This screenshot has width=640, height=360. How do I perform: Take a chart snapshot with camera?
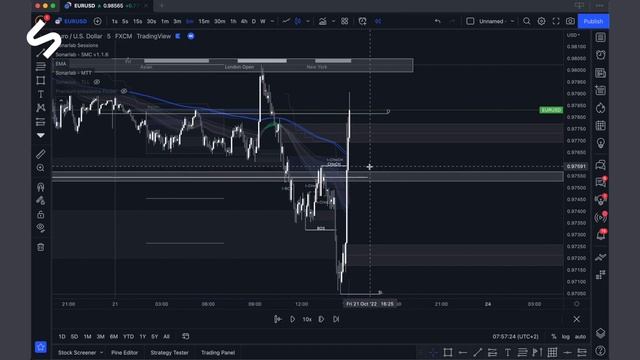pyautogui.click(x=570, y=21)
